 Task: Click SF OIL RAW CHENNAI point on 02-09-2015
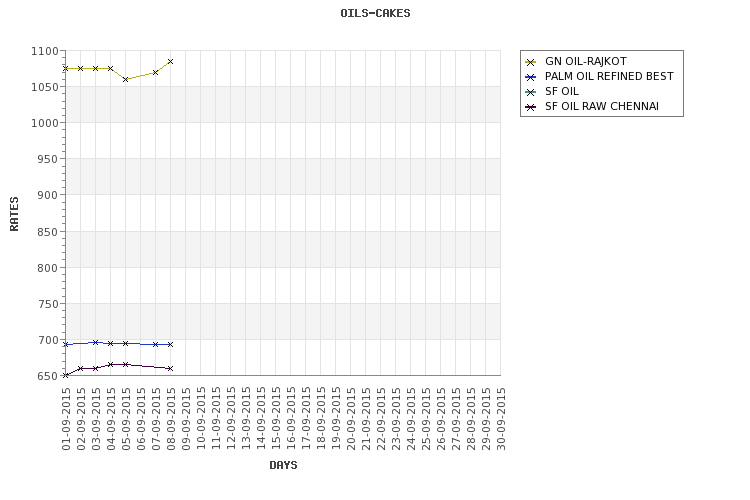pos(80,368)
